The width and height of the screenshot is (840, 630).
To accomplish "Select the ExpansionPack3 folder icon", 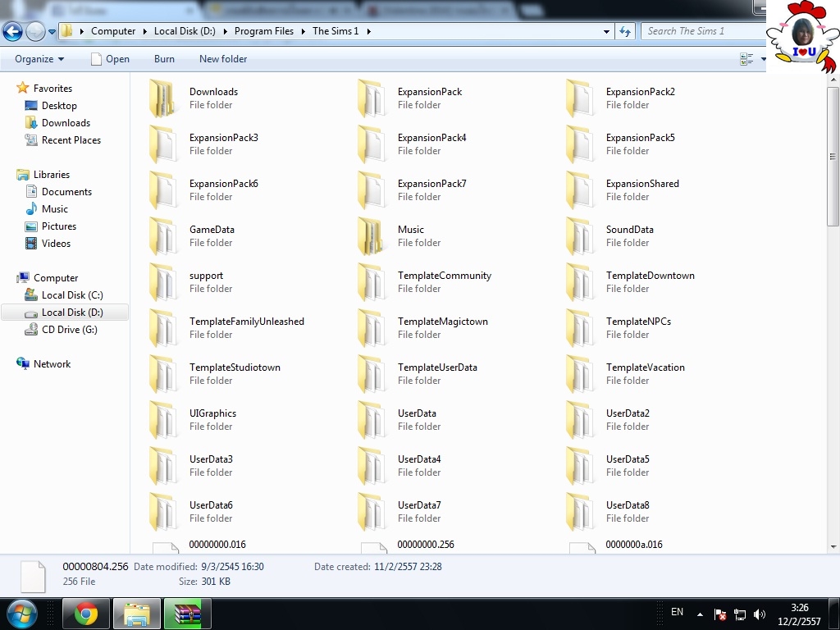I will (163, 144).
